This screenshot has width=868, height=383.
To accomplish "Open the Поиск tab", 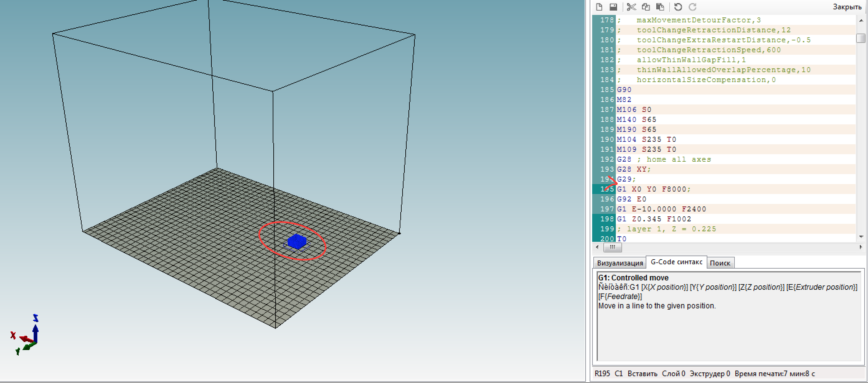I will (720, 263).
